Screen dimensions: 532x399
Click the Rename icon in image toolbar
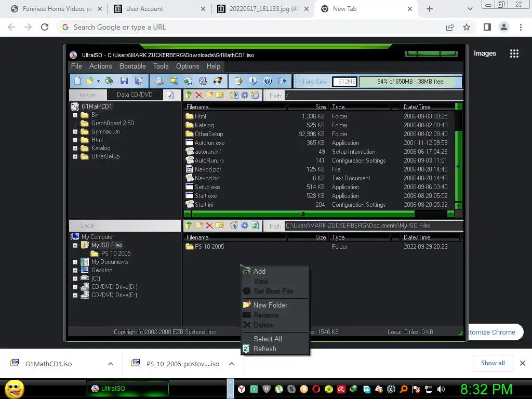[220, 96]
